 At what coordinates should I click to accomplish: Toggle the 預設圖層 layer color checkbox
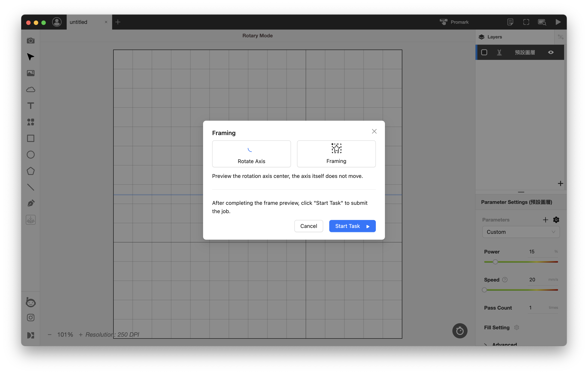(484, 52)
